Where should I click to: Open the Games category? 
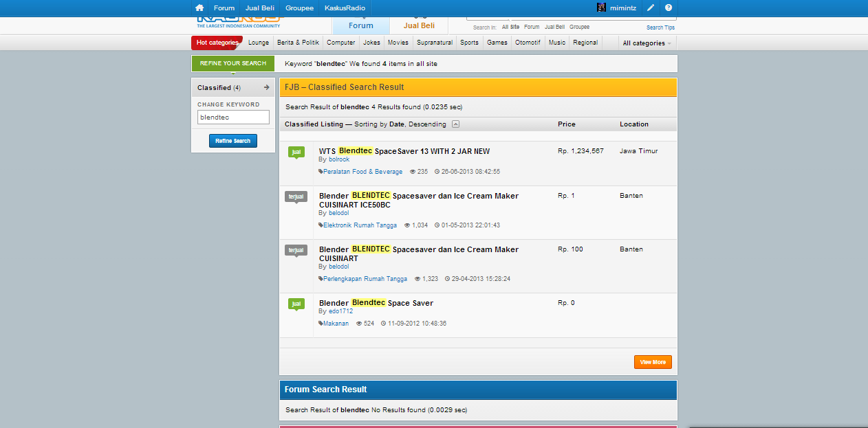click(497, 43)
